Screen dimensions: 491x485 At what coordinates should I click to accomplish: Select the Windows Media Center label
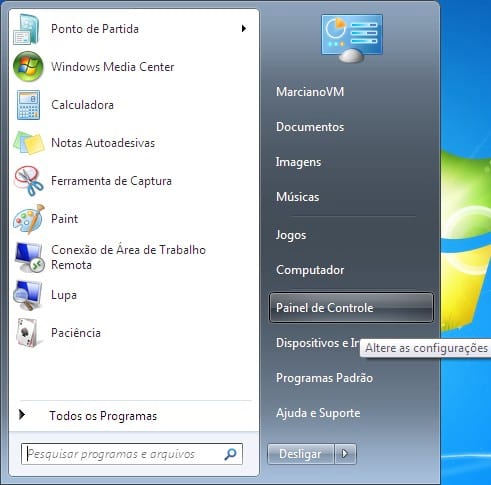point(113,67)
